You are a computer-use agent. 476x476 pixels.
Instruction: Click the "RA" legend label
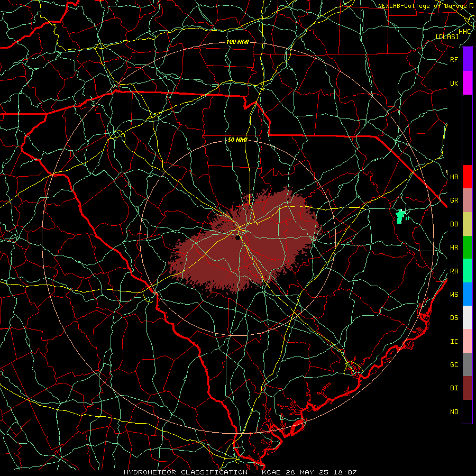pyautogui.click(x=454, y=271)
